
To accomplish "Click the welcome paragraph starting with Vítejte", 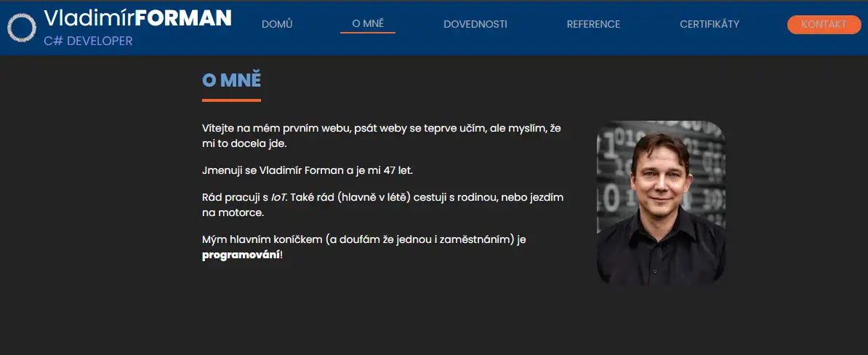I will click(381, 135).
